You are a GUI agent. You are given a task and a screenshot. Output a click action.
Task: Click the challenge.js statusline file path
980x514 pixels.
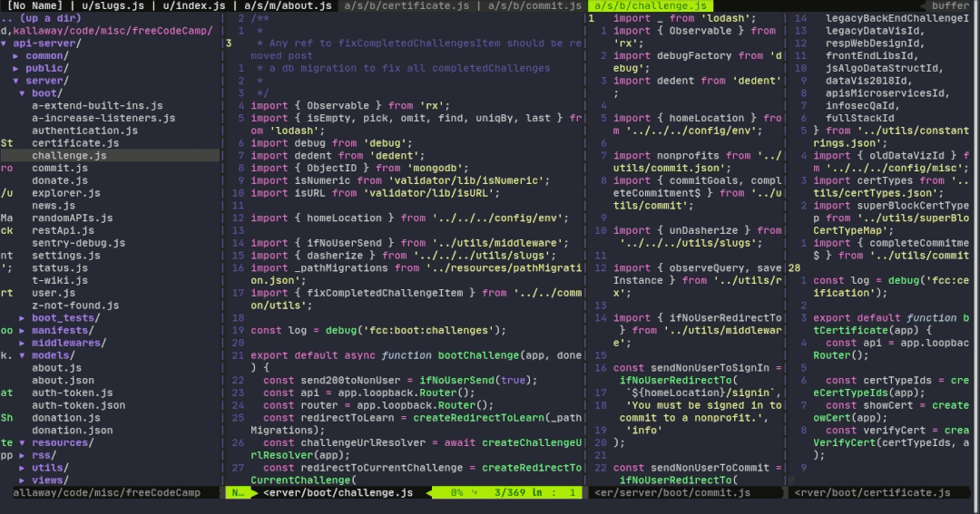pos(338,493)
